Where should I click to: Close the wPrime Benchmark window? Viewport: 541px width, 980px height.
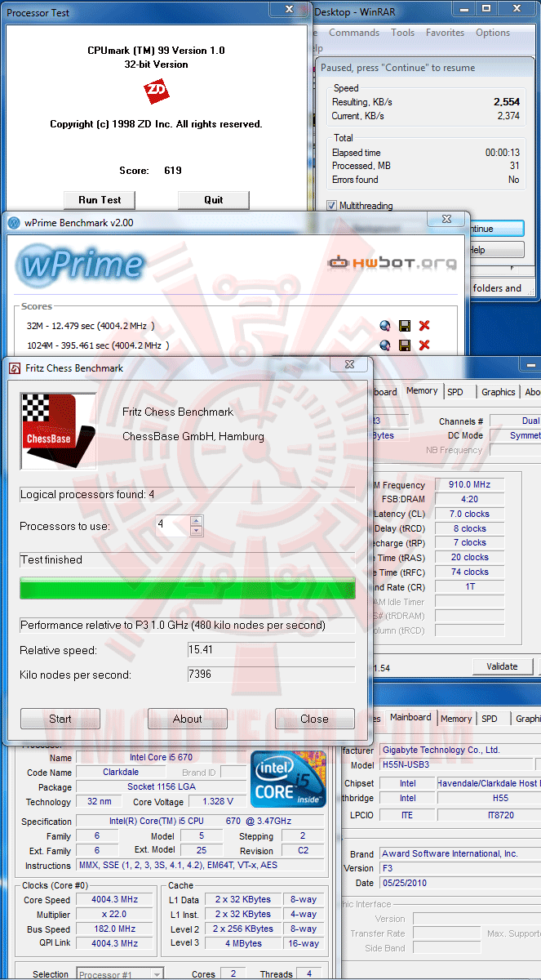(446, 219)
